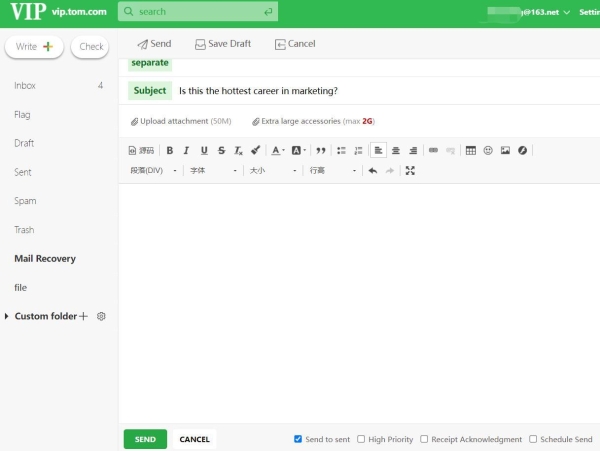Enable Receipt Acknowledgment checkbox
This screenshot has width=600, height=451.
tap(424, 439)
